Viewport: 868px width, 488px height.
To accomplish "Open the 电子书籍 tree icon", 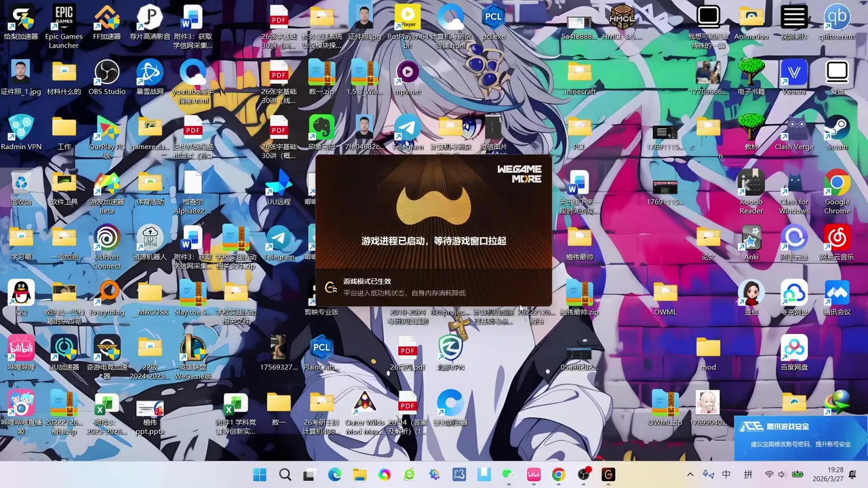I will coord(751,77).
